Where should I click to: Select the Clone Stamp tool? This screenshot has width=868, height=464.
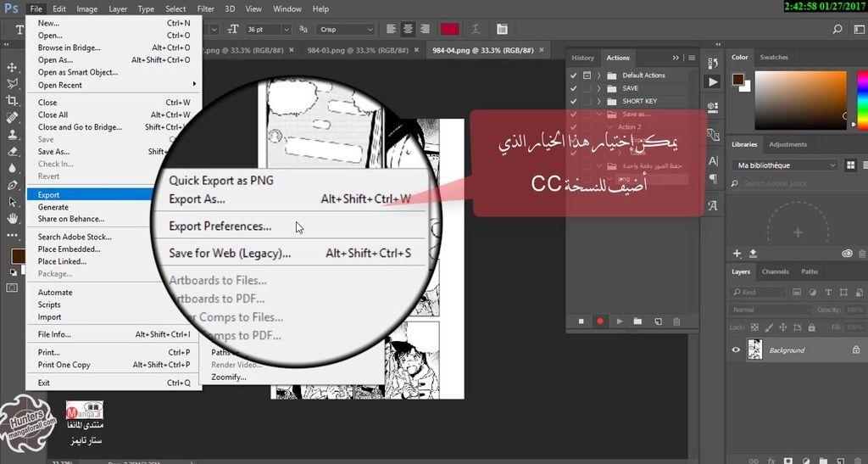pyautogui.click(x=12, y=135)
